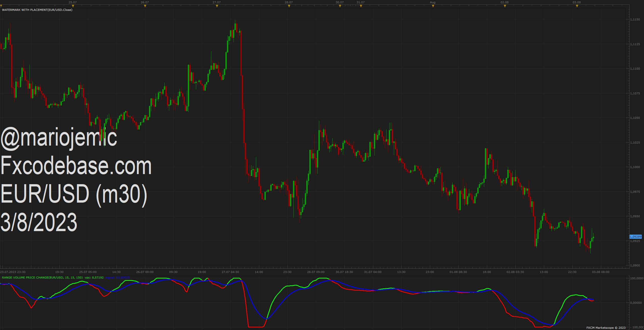Click the 18:00 time axis label
Viewport: 644px width, 330px height.
[x=487, y=272]
